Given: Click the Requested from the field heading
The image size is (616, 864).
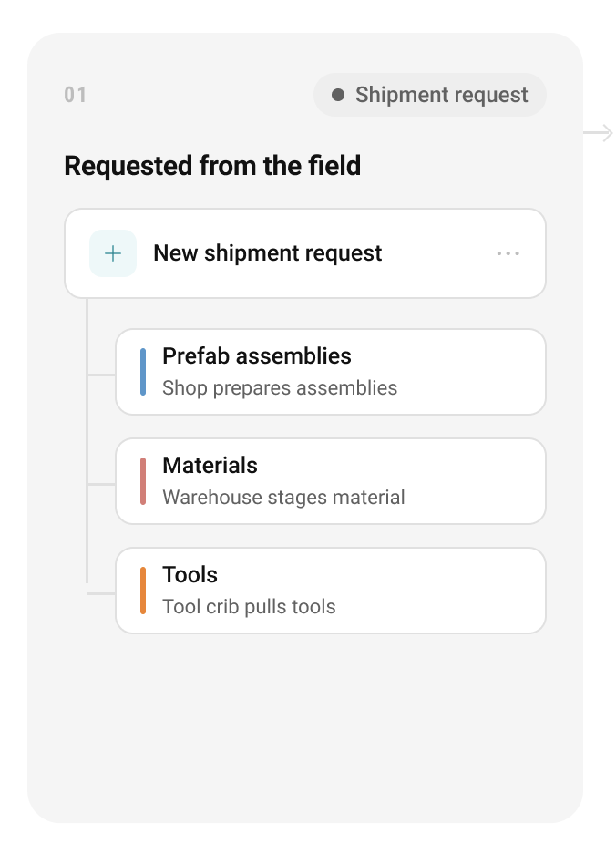Looking at the screenshot, I should pos(212,166).
